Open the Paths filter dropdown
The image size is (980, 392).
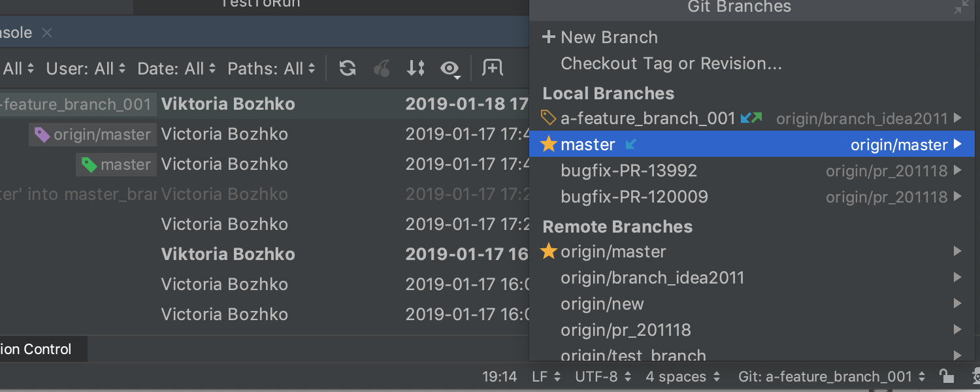click(x=271, y=69)
